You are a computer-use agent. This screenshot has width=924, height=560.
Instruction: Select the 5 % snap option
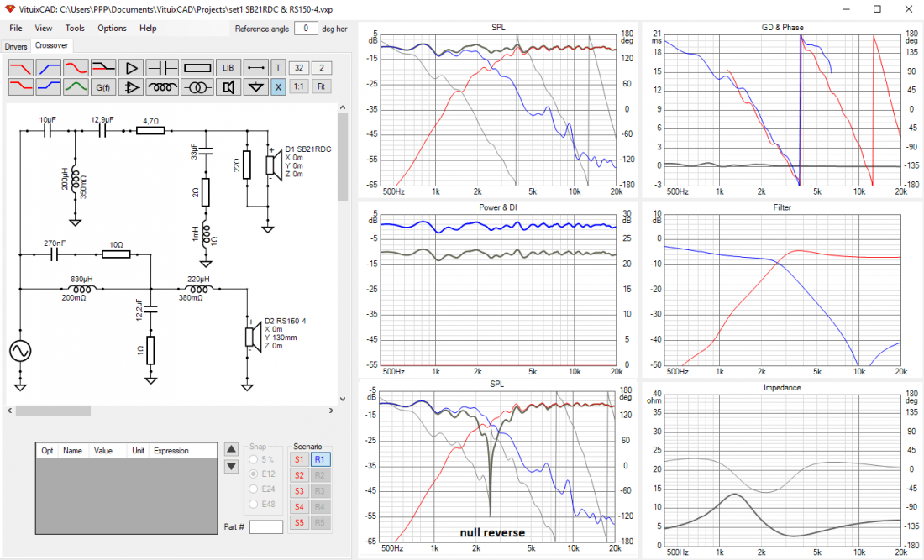click(x=254, y=459)
